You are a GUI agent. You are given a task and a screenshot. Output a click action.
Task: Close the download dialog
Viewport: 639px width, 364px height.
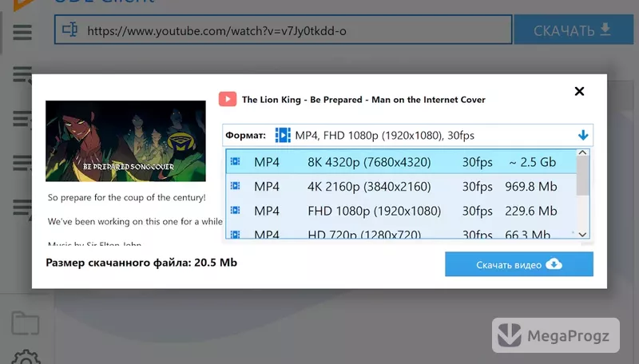(x=579, y=91)
